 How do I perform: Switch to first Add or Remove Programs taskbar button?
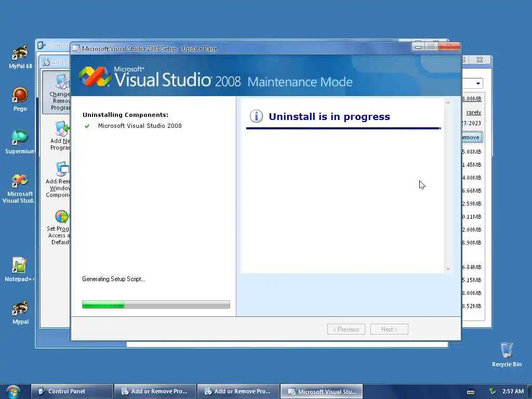click(x=155, y=391)
